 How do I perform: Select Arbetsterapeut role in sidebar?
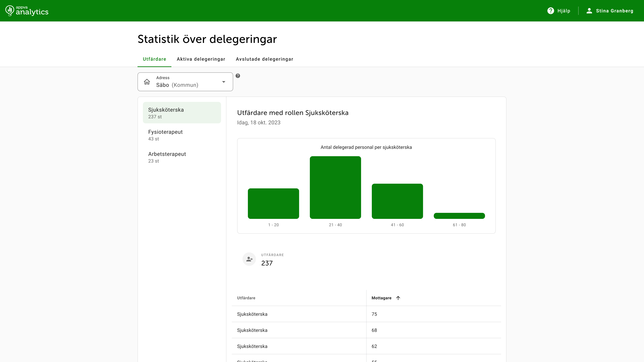tap(182, 157)
